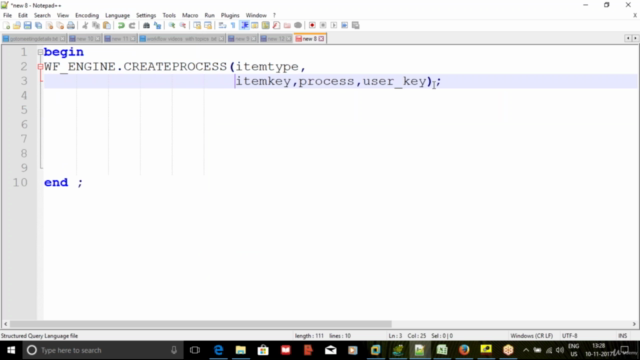Click the Replace toolbar icon
This screenshot has height=360, width=640.
click(157, 25)
